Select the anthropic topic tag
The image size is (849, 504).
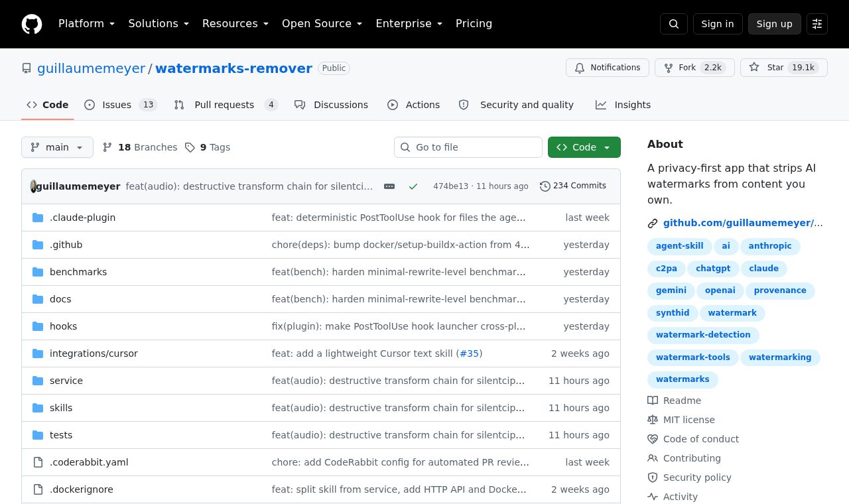click(770, 246)
